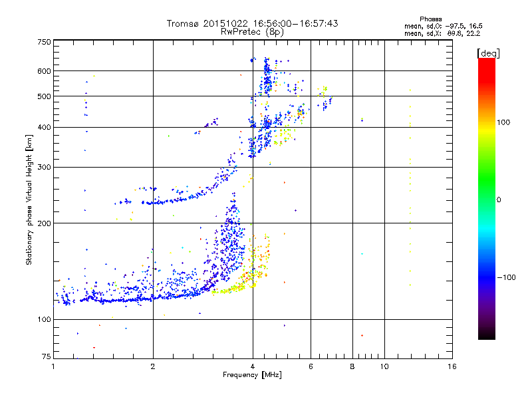The width and height of the screenshot is (532, 399).
Task: Click the '[deg]' colorbar unit label
Action: [x=488, y=53]
